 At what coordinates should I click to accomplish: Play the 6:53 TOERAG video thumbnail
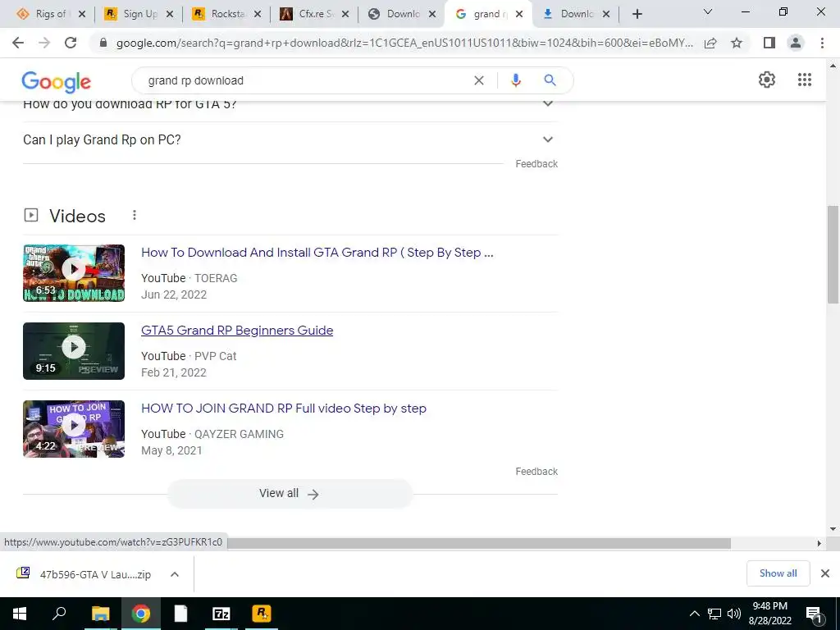coord(74,272)
